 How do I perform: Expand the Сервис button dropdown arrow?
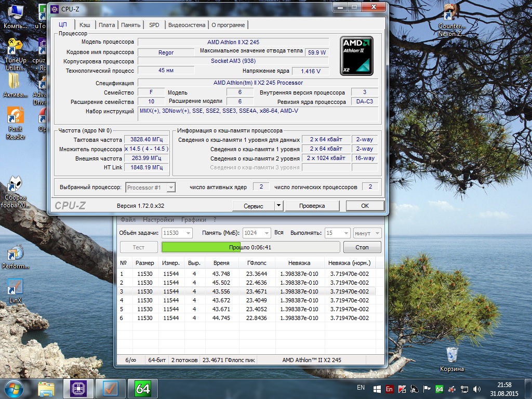click(x=278, y=205)
